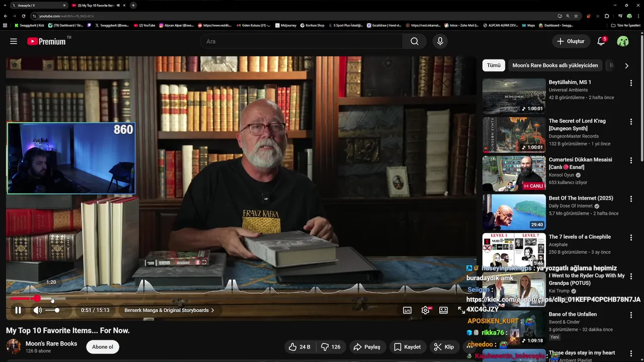644x362 pixels.
Task: Pause the video
Action: click(18, 310)
